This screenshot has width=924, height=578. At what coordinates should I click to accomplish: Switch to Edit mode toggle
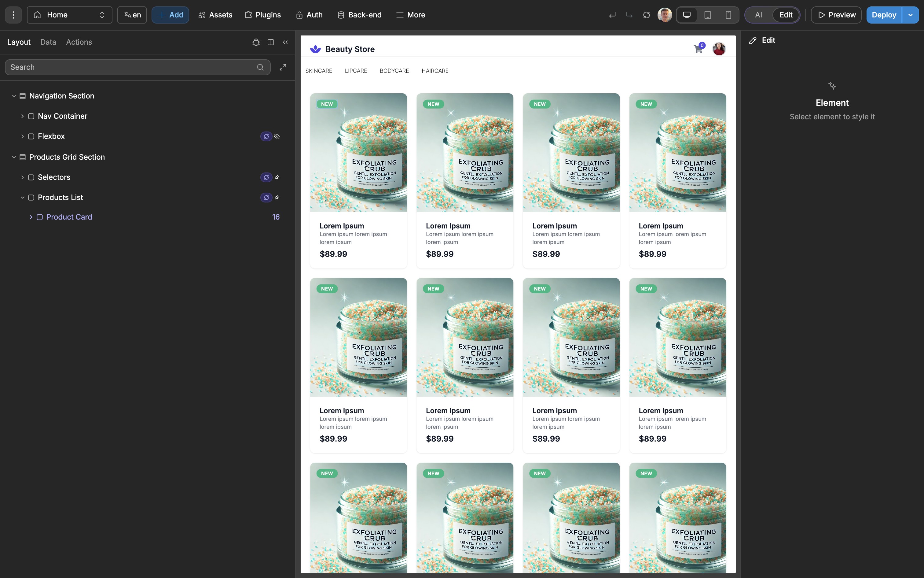[786, 15]
